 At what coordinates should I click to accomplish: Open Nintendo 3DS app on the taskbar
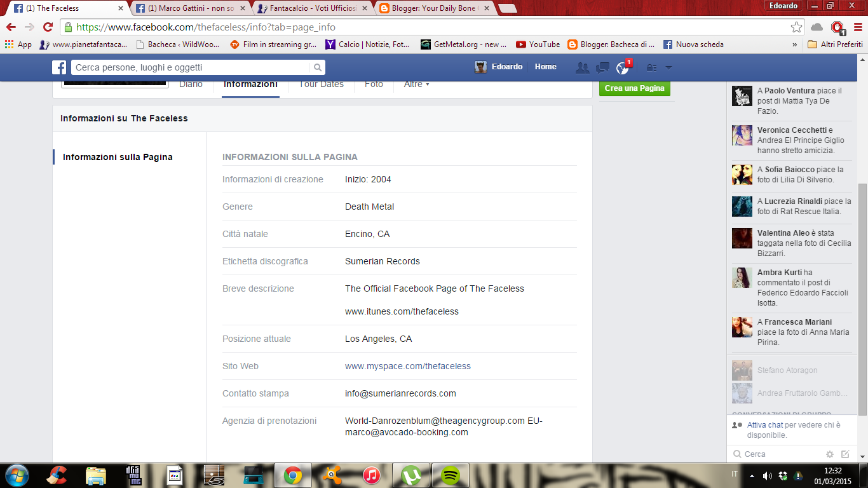(254, 475)
